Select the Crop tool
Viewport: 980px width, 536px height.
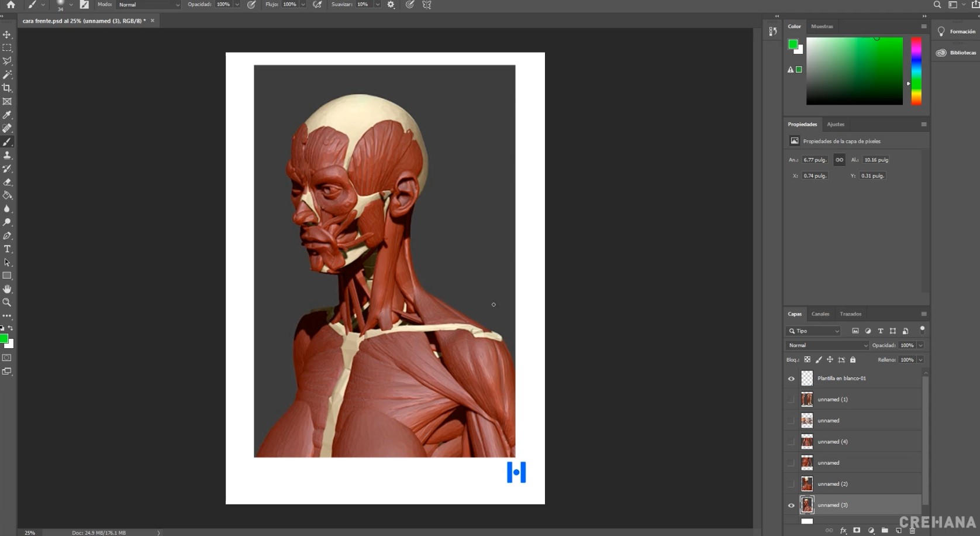7,88
